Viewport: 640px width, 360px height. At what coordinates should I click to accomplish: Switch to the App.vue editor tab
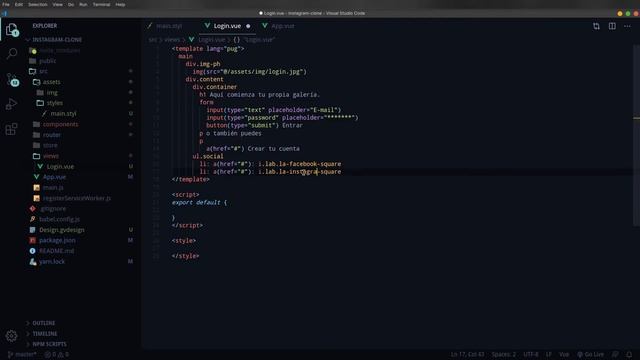click(x=282, y=26)
